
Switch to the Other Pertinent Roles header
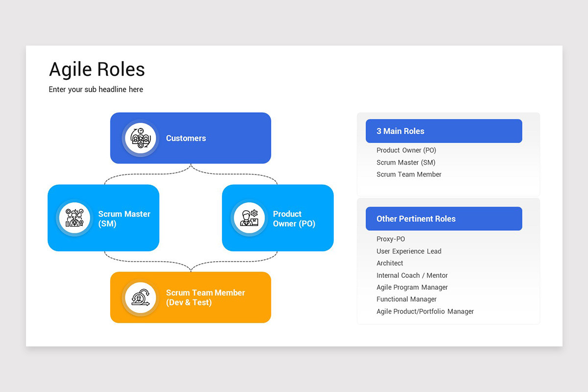pyautogui.click(x=443, y=219)
